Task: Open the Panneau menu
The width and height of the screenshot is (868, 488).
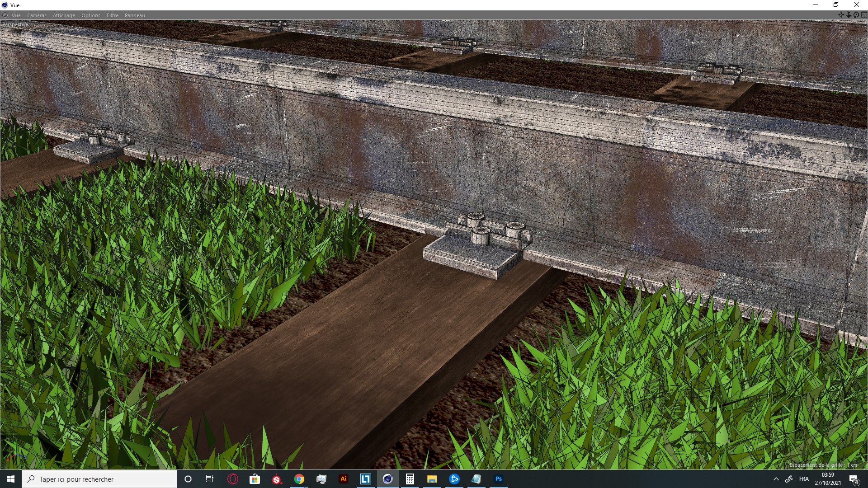Action: [135, 15]
